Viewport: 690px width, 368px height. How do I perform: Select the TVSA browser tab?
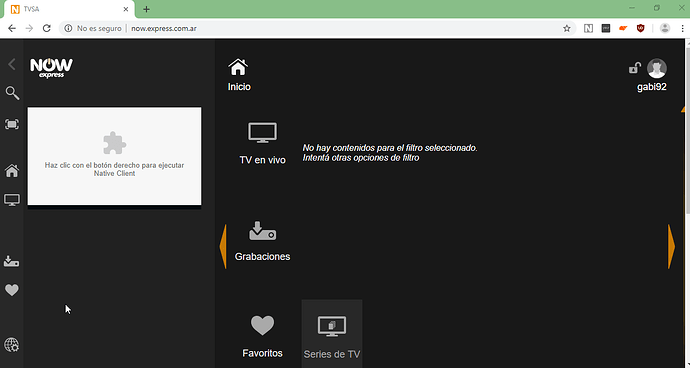point(68,9)
